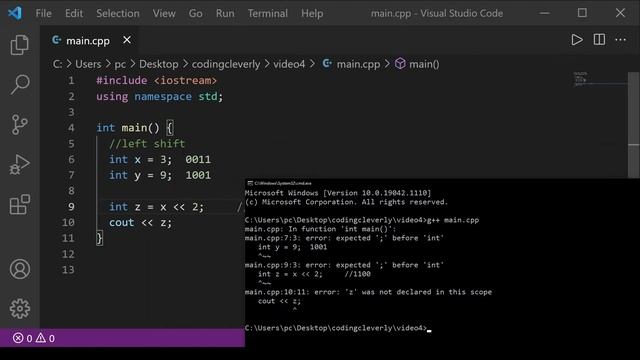The height and width of the screenshot is (360, 640).
Task: Click the '#include <iostream>' line
Action: pyautogui.click(x=156, y=80)
